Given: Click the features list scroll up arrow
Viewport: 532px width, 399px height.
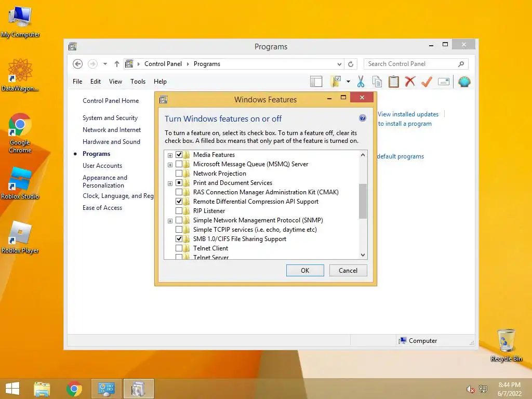Looking at the screenshot, I should (x=363, y=155).
